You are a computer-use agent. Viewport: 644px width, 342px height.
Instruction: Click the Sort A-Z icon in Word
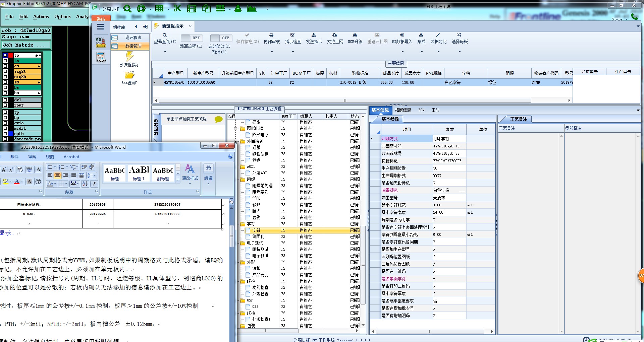[85, 184]
